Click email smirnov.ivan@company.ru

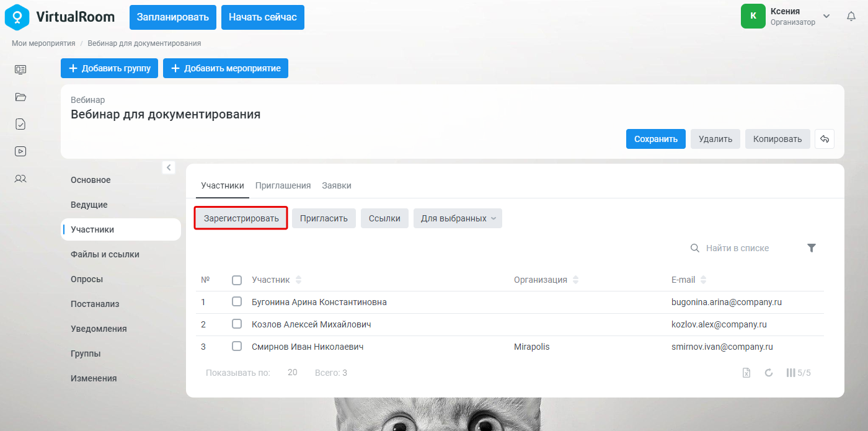click(722, 347)
